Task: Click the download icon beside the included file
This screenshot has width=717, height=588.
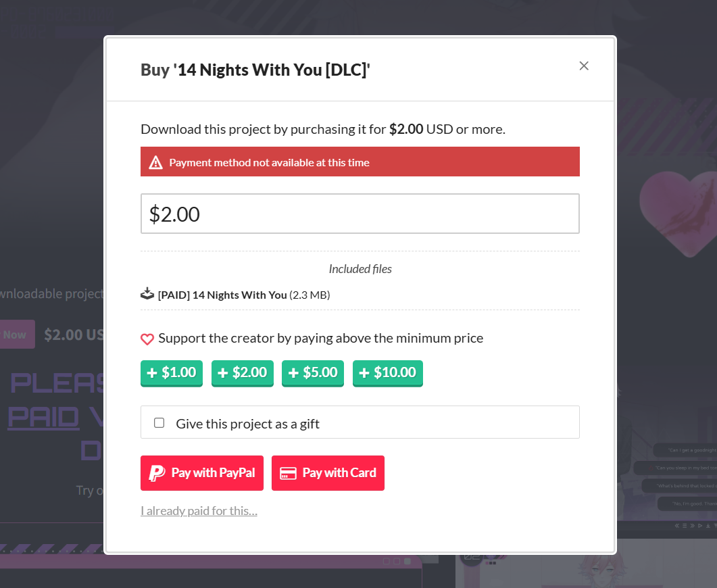Action: click(x=147, y=294)
